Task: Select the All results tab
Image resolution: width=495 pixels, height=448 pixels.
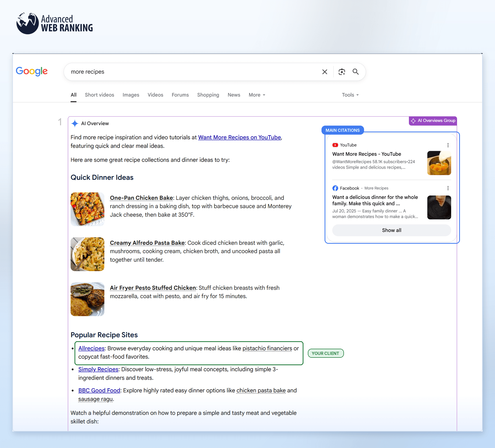Action: tap(73, 95)
